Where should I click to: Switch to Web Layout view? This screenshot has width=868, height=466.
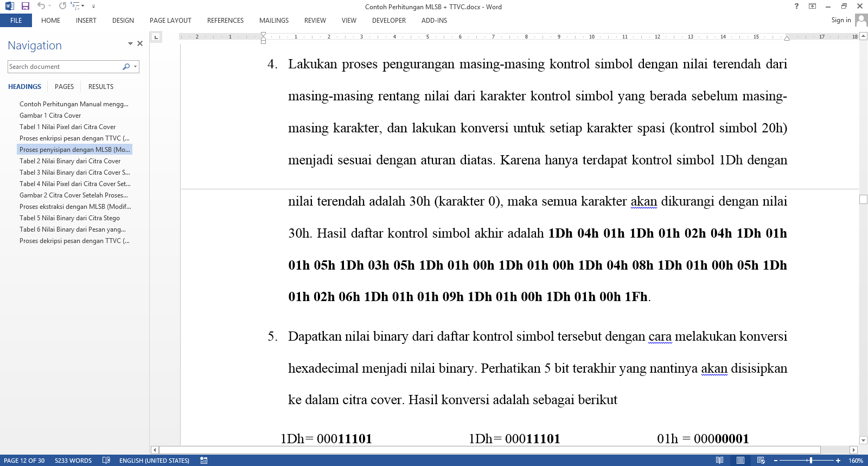(x=761, y=460)
